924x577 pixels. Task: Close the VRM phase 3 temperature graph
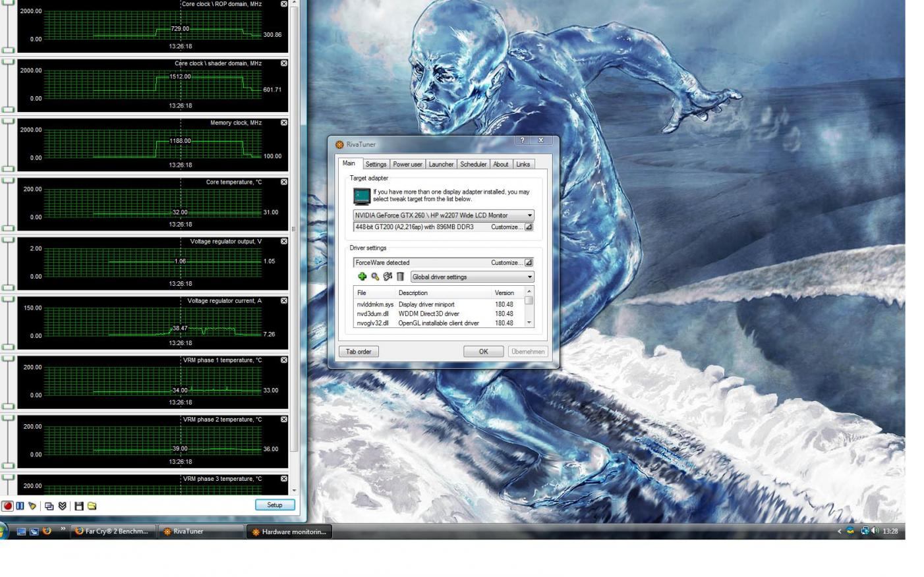(284, 478)
